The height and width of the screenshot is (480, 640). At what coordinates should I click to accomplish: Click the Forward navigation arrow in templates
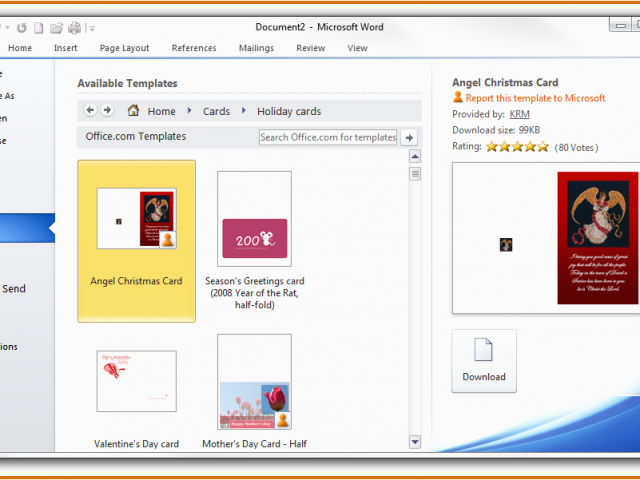[107, 110]
